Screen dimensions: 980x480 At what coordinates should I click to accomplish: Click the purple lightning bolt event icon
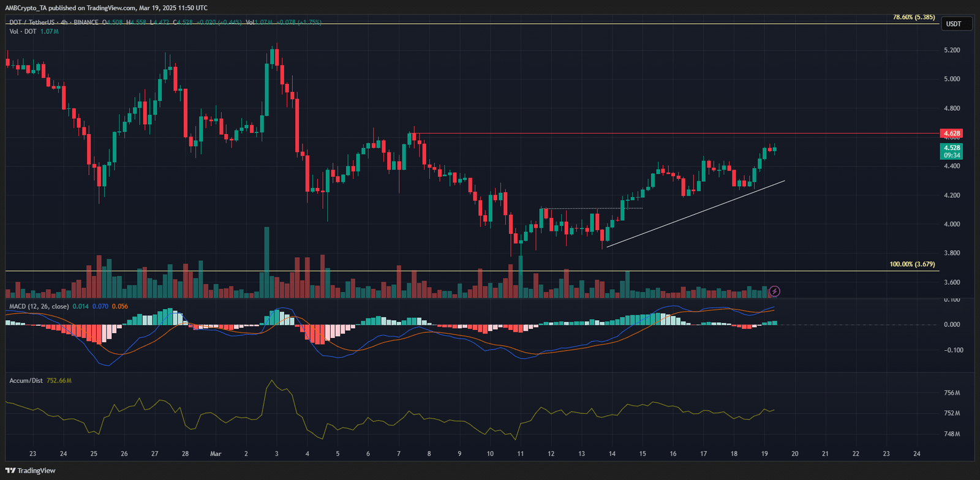[x=774, y=291]
